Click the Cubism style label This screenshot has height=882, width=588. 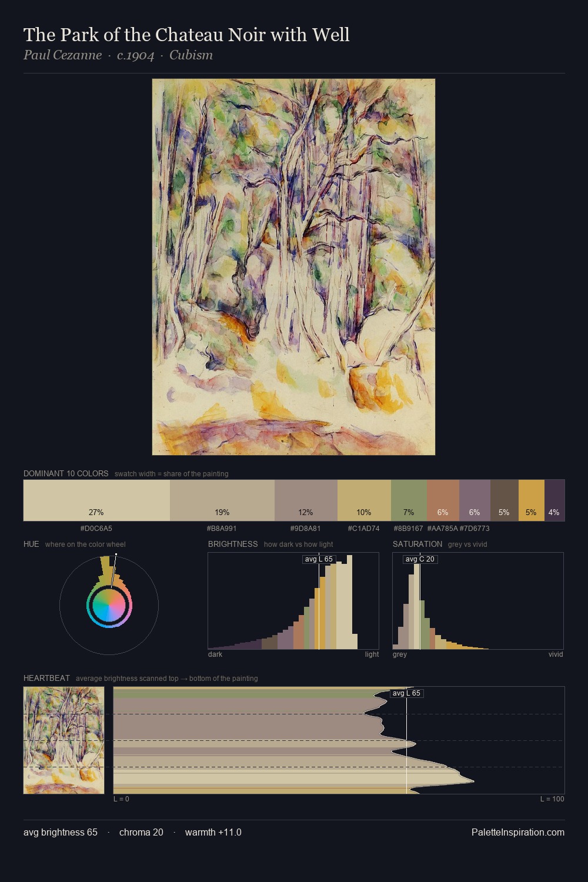pyautogui.click(x=191, y=55)
